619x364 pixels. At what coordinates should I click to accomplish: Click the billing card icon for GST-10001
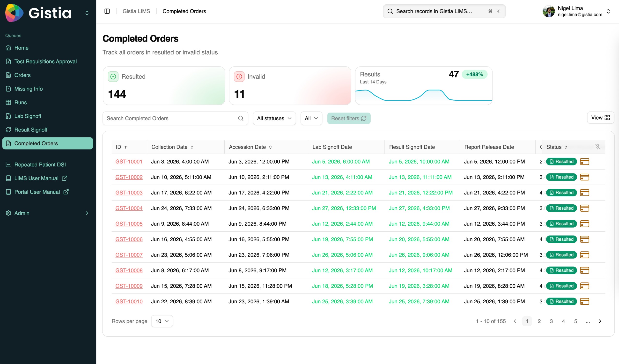tap(584, 162)
